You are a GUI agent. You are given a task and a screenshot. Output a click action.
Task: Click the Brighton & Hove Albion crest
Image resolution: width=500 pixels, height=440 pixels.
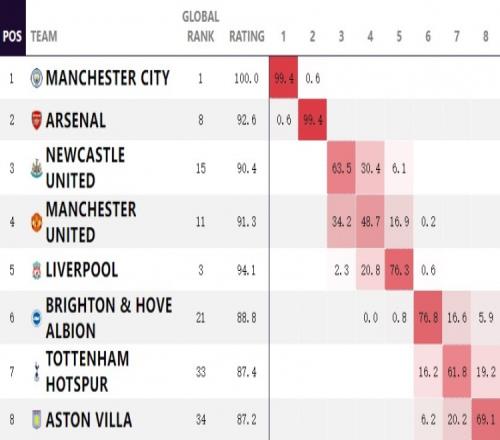click(x=37, y=318)
